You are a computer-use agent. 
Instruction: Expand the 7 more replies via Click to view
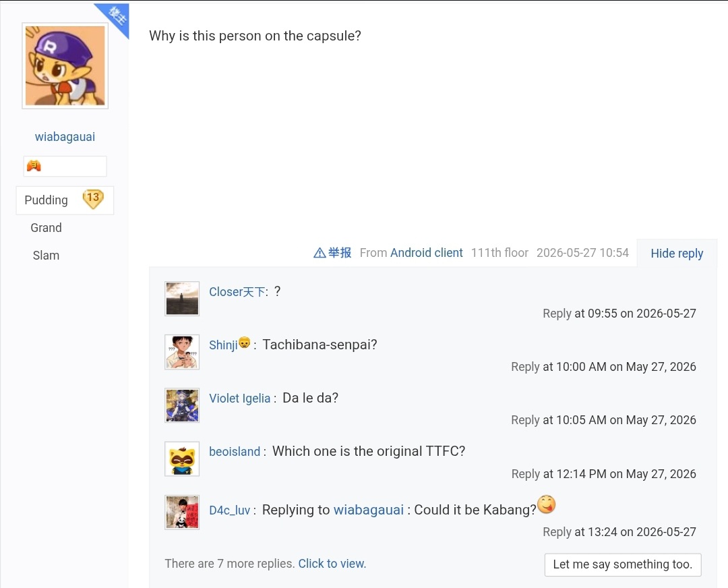point(332,563)
